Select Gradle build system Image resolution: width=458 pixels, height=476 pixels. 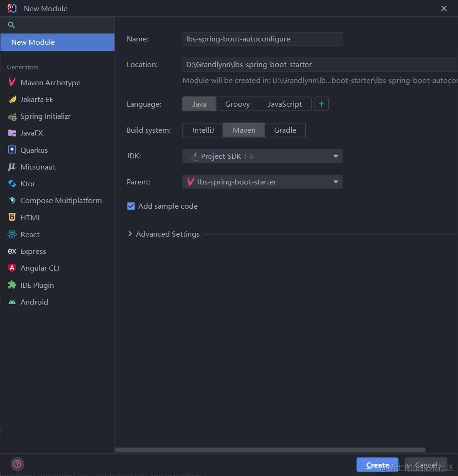point(285,130)
